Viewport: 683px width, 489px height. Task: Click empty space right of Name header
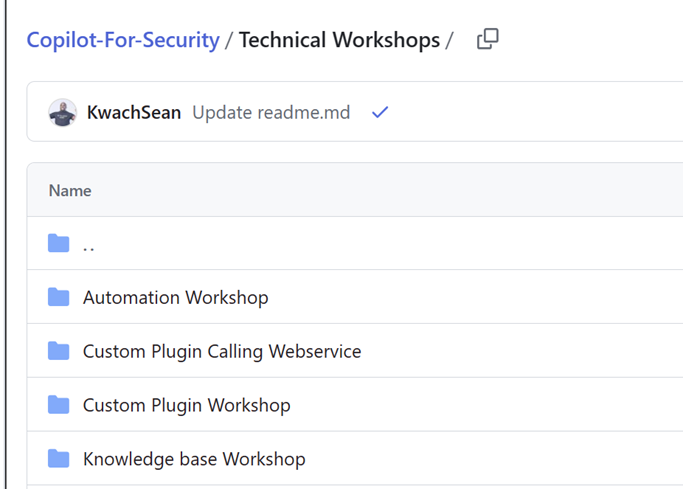(400, 190)
